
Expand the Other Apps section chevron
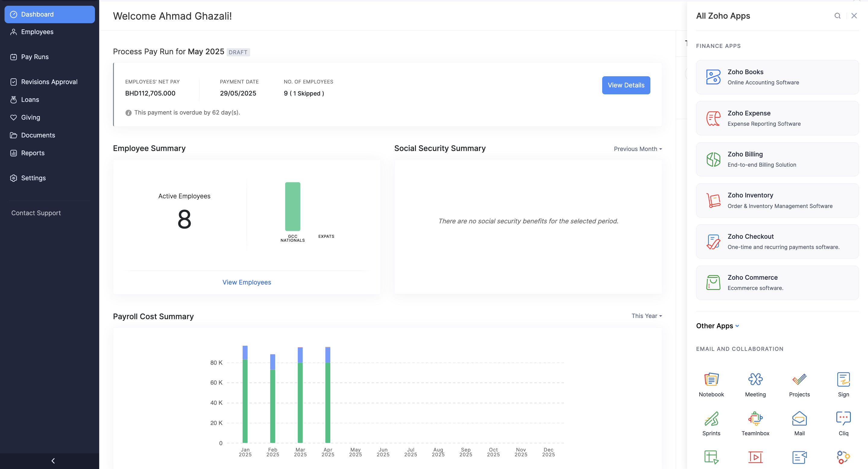point(737,326)
